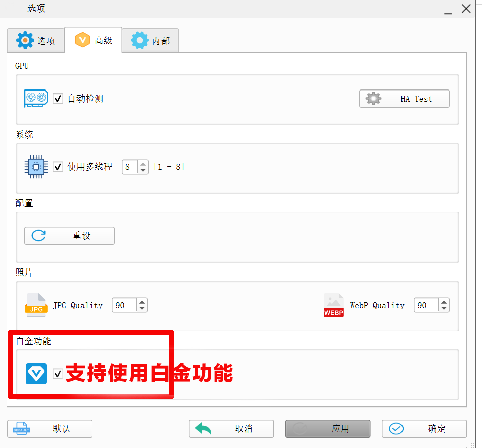Screen dimensions: 482x448
Task: Click the [1 - 8] range text
Action: [x=169, y=167]
